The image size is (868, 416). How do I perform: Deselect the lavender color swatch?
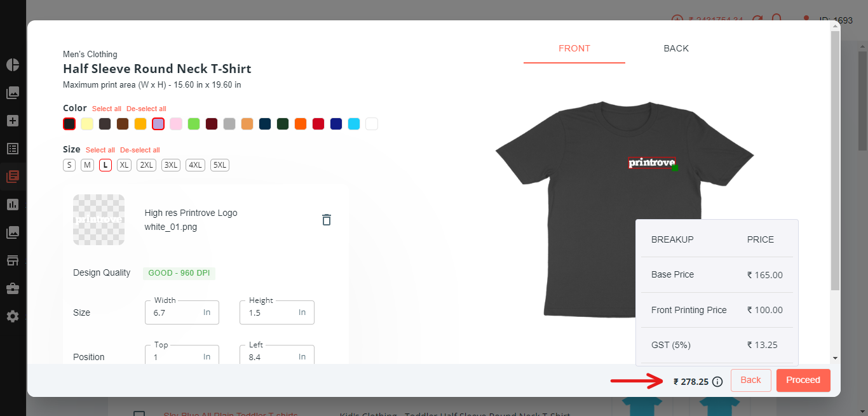[x=158, y=124]
